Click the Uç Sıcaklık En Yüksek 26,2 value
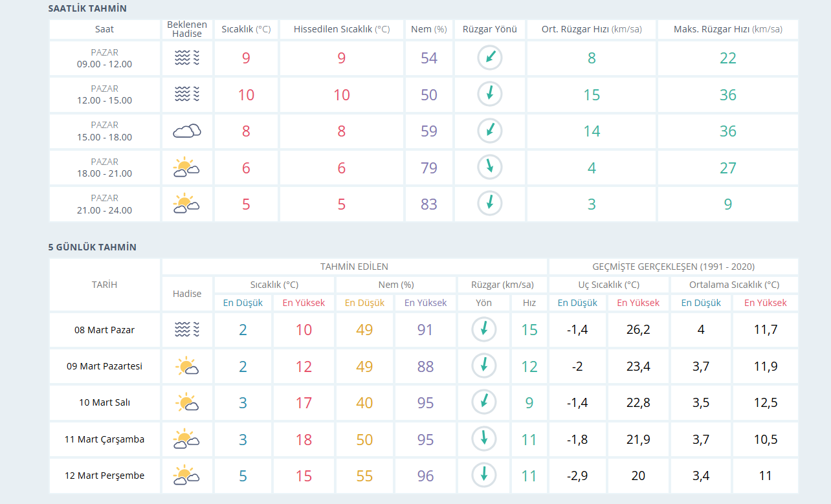 click(638, 330)
